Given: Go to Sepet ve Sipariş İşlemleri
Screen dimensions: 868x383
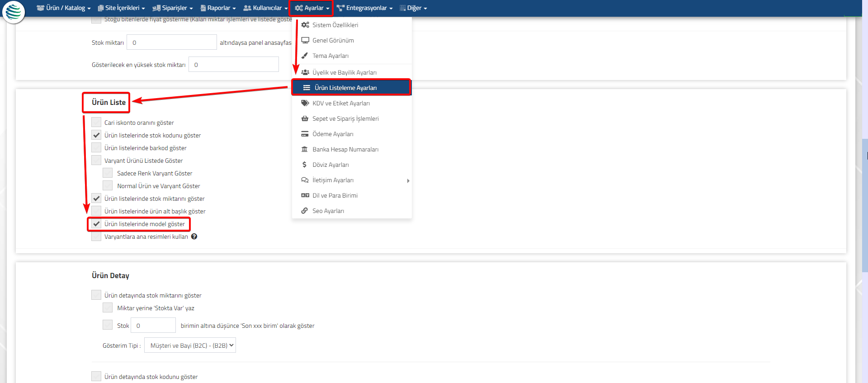Looking at the screenshot, I should (352, 118).
